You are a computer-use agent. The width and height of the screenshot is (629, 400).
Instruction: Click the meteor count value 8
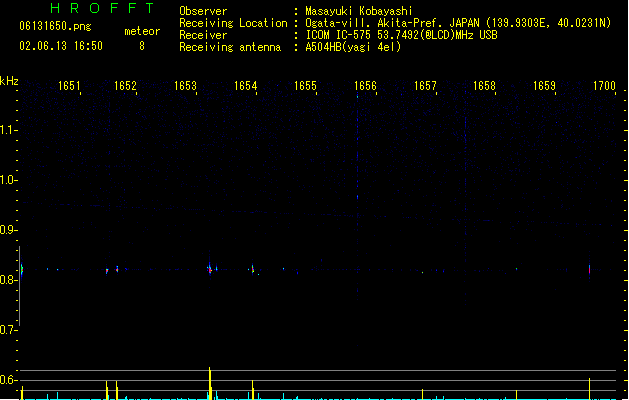tap(142, 46)
